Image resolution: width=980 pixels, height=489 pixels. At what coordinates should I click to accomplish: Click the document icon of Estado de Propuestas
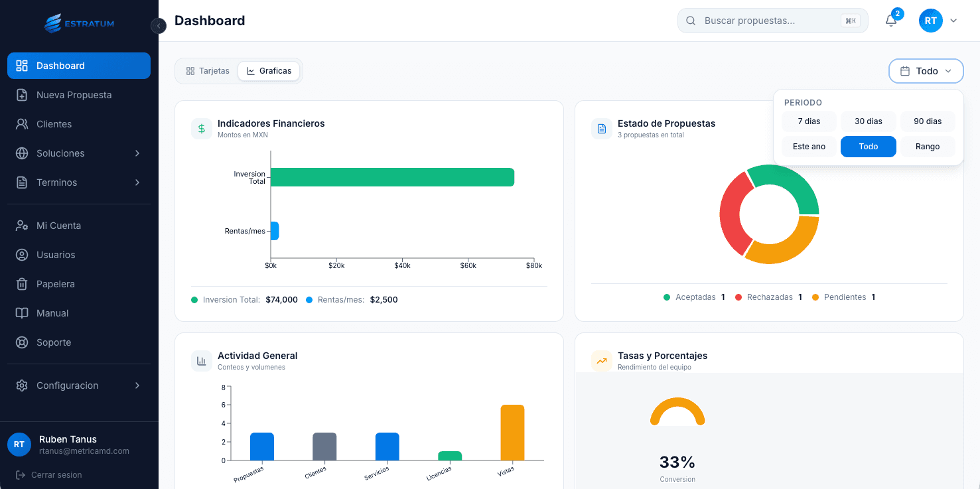point(602,129)
